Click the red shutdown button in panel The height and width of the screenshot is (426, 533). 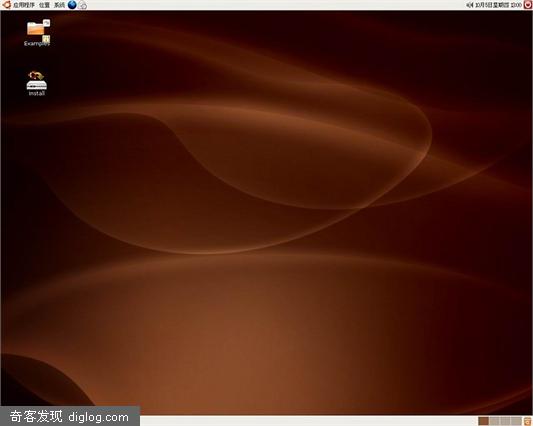528,4
